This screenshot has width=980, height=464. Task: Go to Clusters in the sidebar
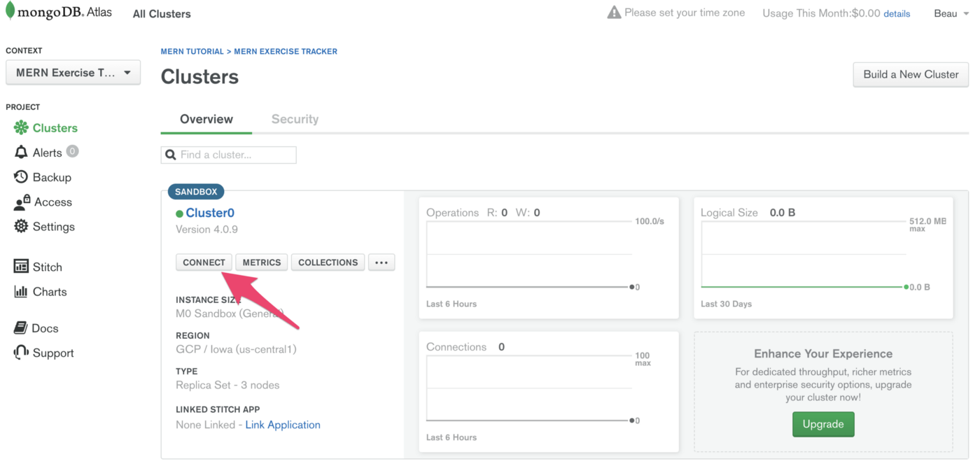click(55, 128)
